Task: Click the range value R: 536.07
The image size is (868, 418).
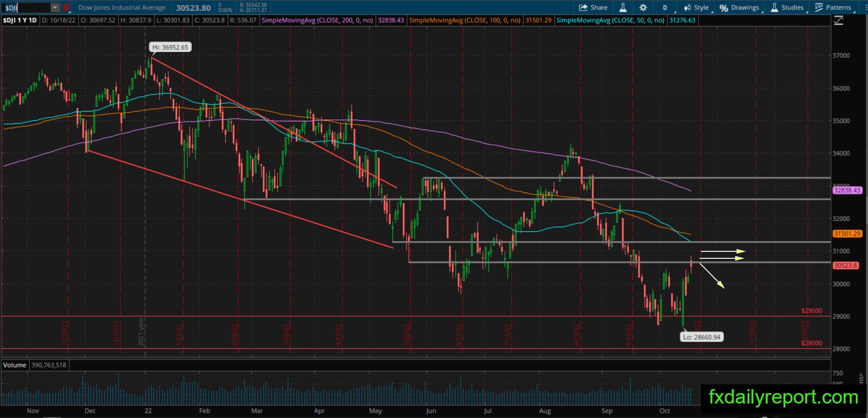Action: (x=243, y=20)
